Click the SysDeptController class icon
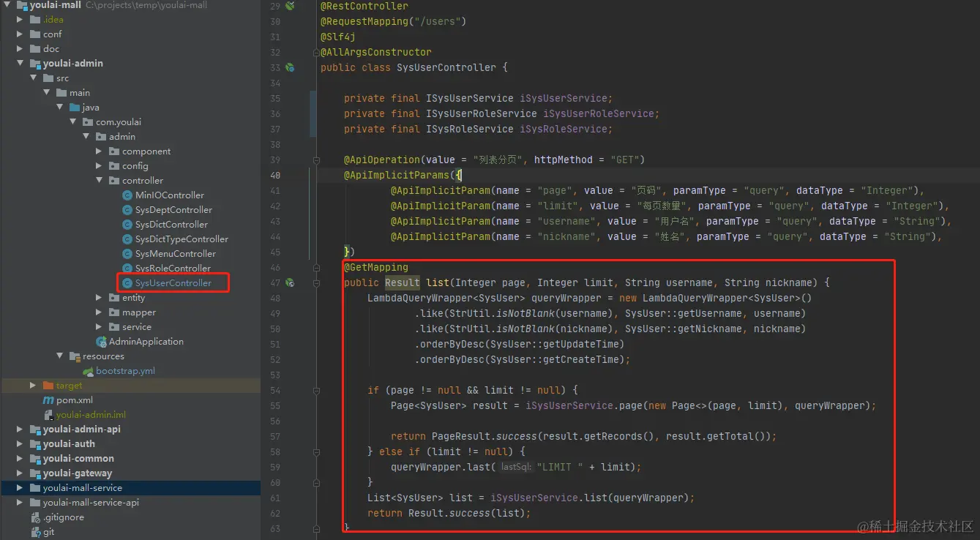Screen dimensions: 980x540 tap(127, 210)
